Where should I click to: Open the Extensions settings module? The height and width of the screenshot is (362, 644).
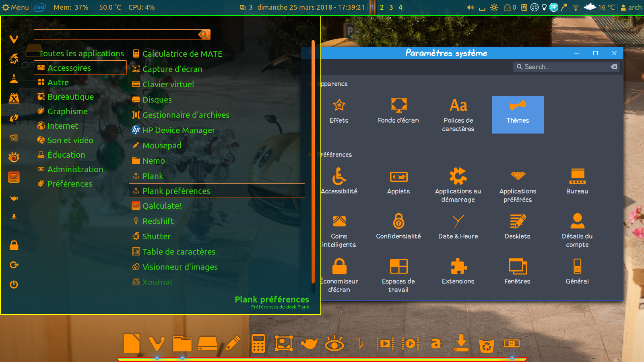(458, 271)
